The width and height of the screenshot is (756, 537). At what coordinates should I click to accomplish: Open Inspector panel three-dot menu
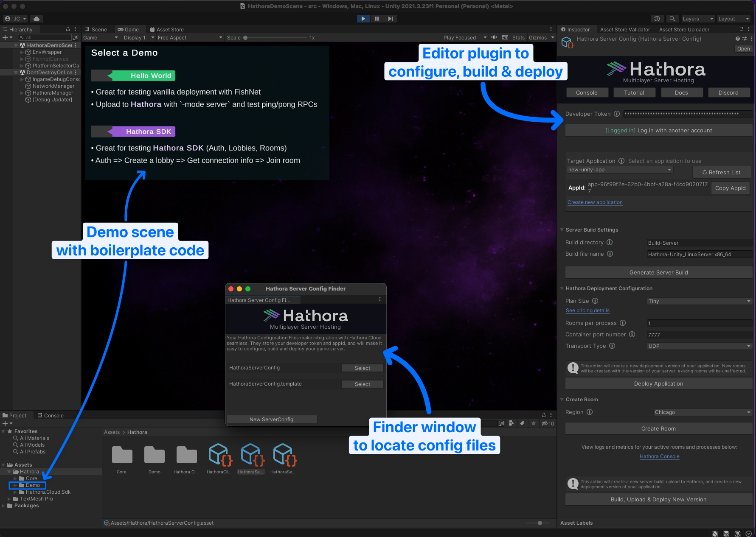coord(749,29)
